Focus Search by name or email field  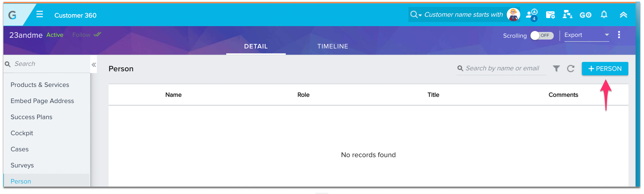pyautogui.click(x=501, y=68)
